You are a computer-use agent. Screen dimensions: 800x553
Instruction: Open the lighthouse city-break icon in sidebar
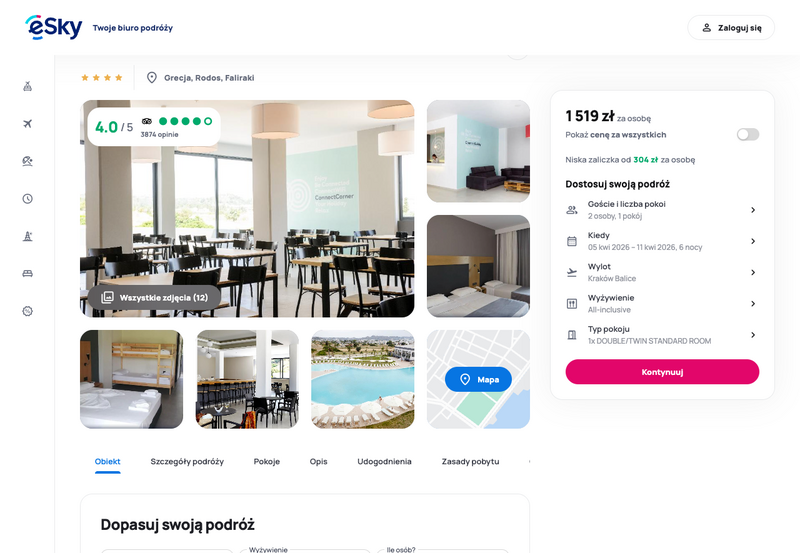click(28, 236)
